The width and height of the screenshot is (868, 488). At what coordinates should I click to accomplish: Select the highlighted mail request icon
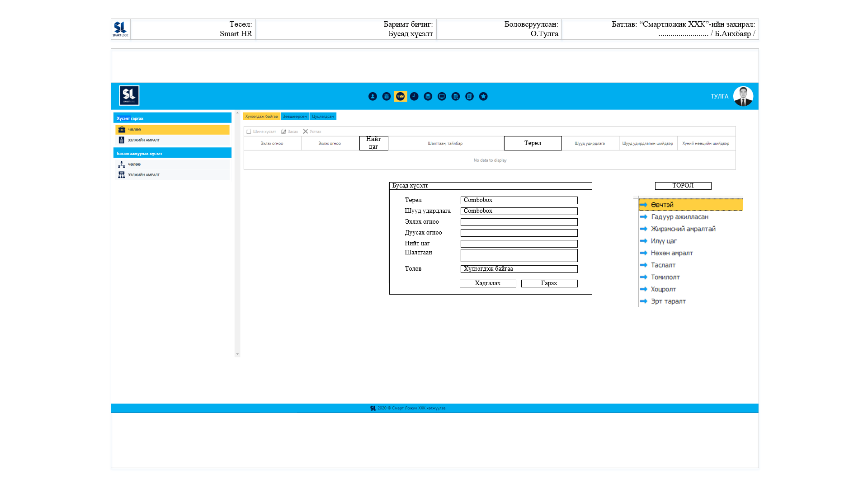click(x=400, y=96)
